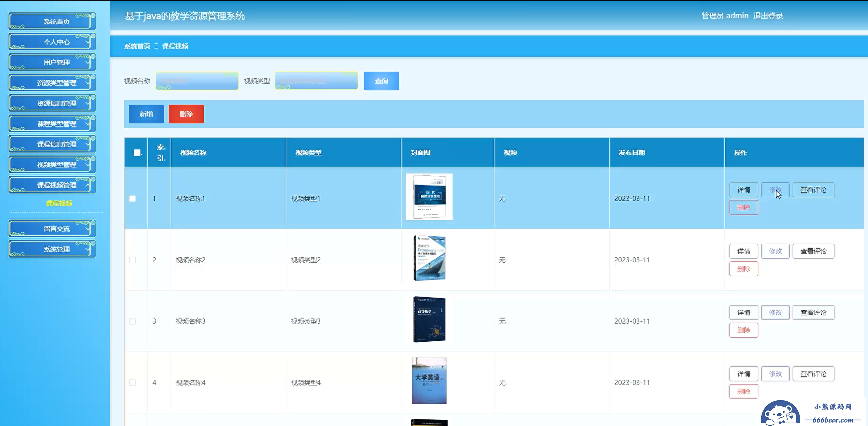This screenshot has height=426, width=868.
Task: Click the system title 基于java的教学资源管理系统
Action: click(185, 16)
